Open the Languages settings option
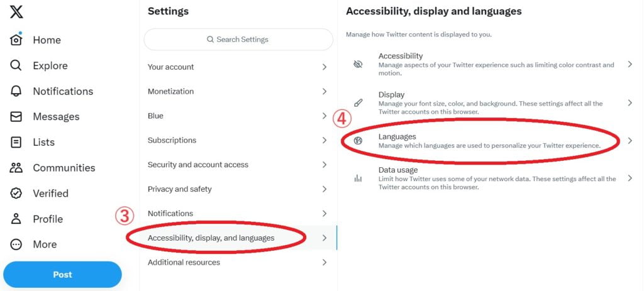The width and height of the screenshot is (644, 291). pyautogui.click(x=489, y=141)
